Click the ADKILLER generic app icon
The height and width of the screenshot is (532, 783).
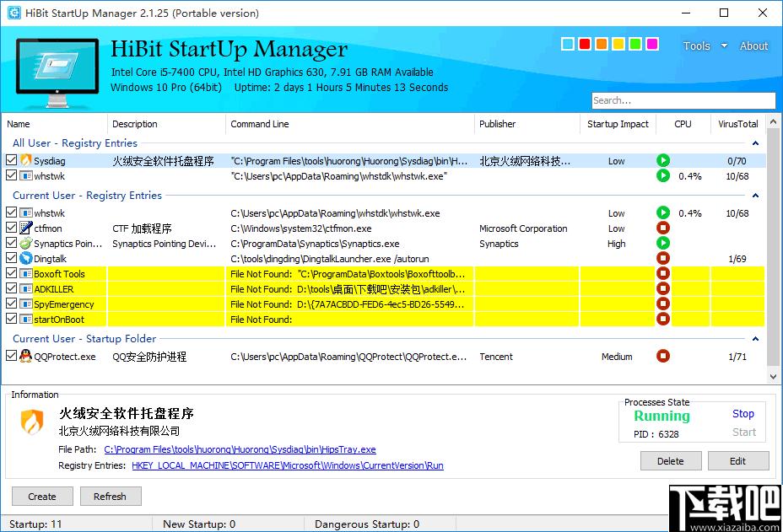coord(26,288)
